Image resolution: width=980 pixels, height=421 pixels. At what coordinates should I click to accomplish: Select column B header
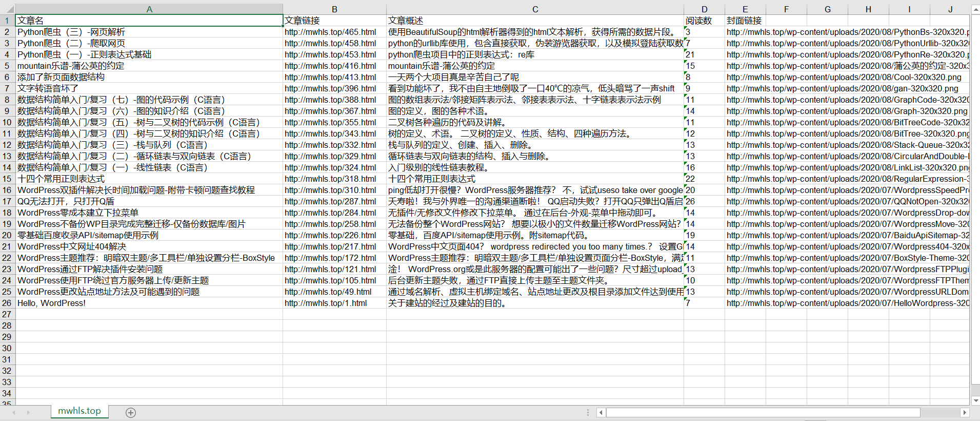[x=334, y=9]
